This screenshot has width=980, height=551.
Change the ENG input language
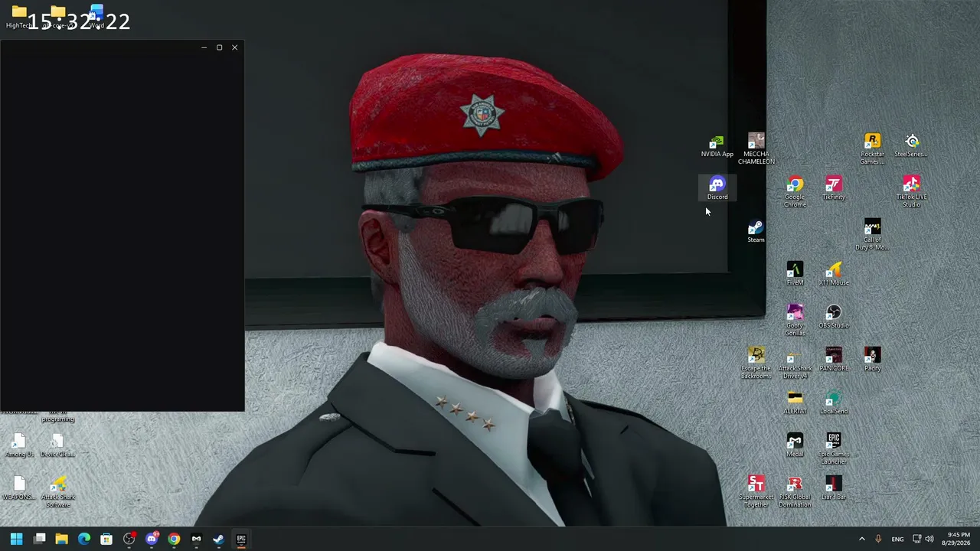[x=897, y=539]
